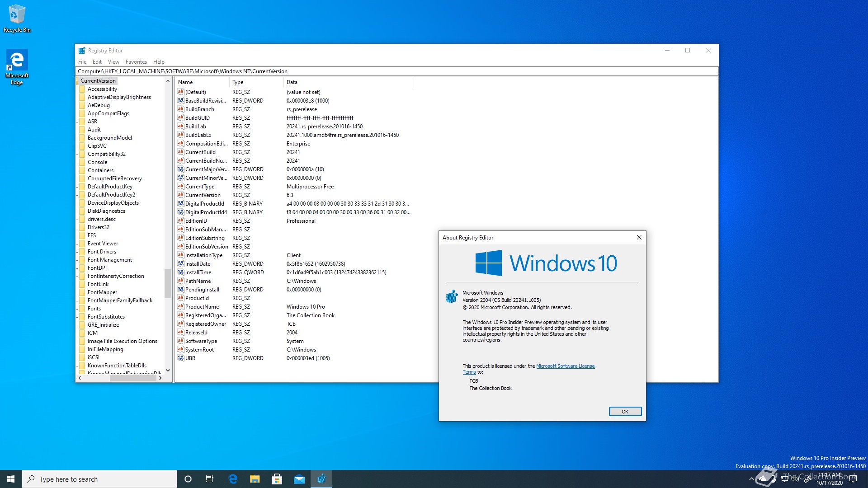
Task: Click the BuildBranch string value icon
Action: [x=181, y=109]
